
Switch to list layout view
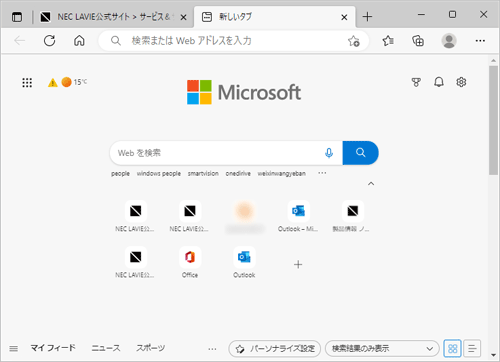pyautogui.click(x=472, y=349)
